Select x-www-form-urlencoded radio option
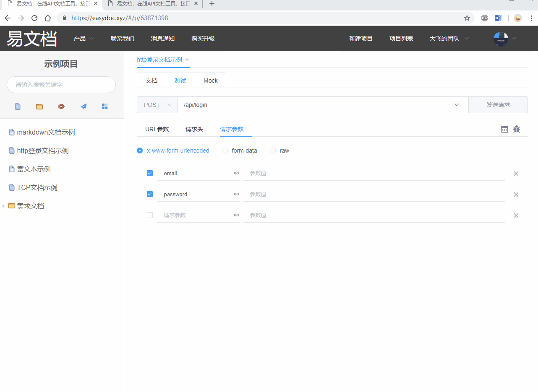Image resolution: width=538 pixels, height=392 pixels. point(140,151)
